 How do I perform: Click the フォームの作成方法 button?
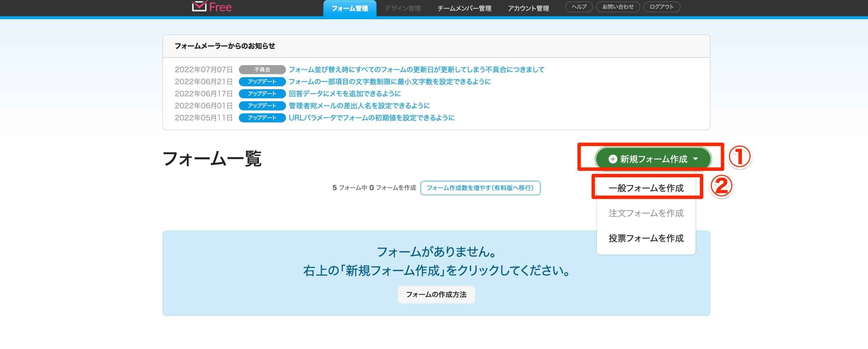pyautogui.click(x=436, y=295)
